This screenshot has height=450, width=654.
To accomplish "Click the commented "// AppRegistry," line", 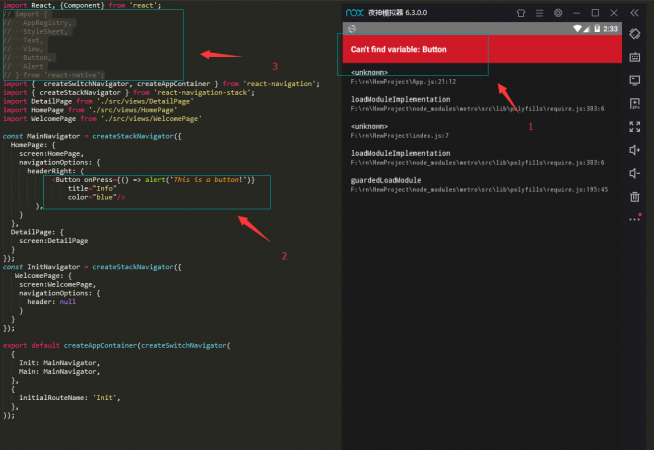I will 38,23.
